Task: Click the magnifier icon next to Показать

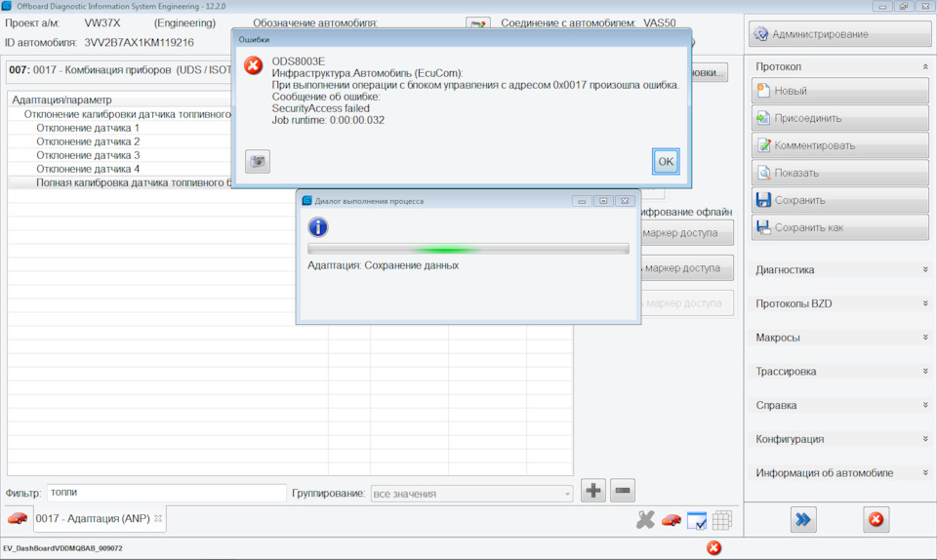Action: 763,173
